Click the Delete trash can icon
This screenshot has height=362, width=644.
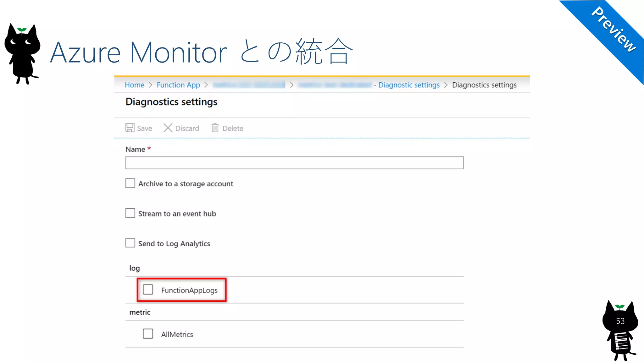click(215, 128)
